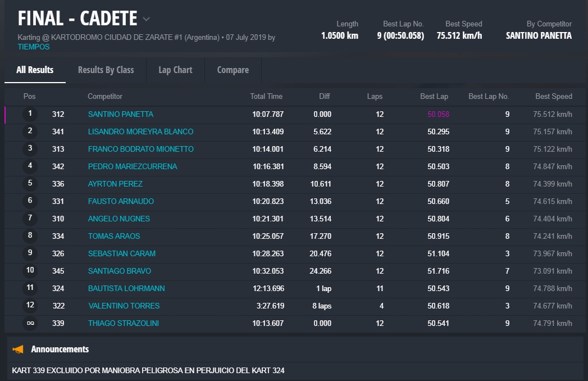The height and width of the screenshot is (381, 588).
Task: Click the purple best lap time 50.058
Action: pos(438,114)
